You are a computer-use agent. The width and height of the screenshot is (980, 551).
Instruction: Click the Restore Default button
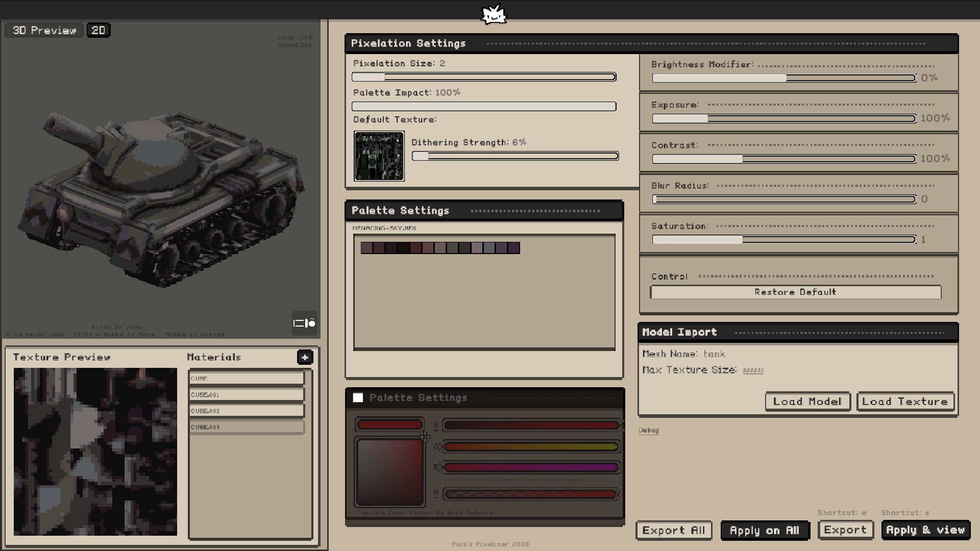pos(795,292)
